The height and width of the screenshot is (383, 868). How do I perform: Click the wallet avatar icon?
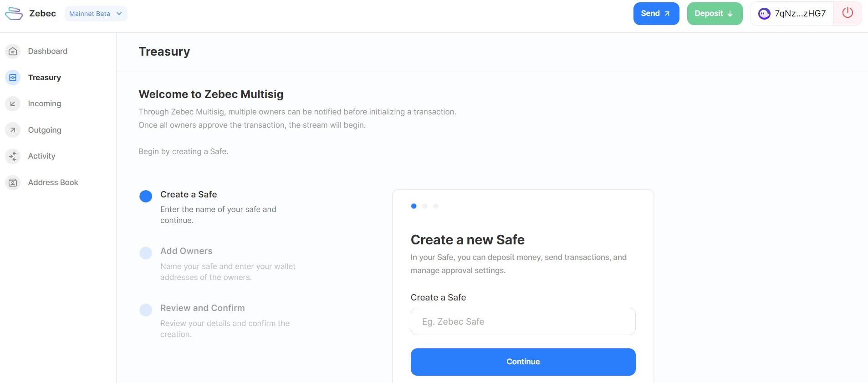pyautogui.click(x=764, y=14)
